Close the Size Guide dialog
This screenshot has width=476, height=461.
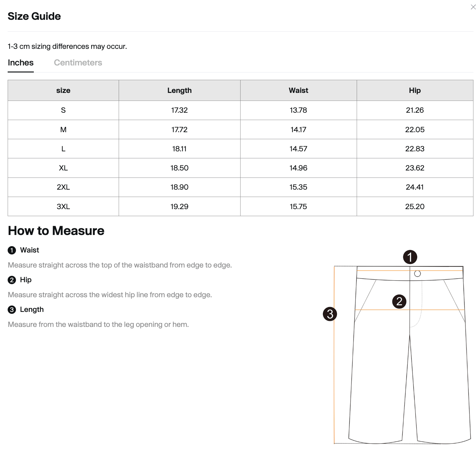(x=473, y=7)
